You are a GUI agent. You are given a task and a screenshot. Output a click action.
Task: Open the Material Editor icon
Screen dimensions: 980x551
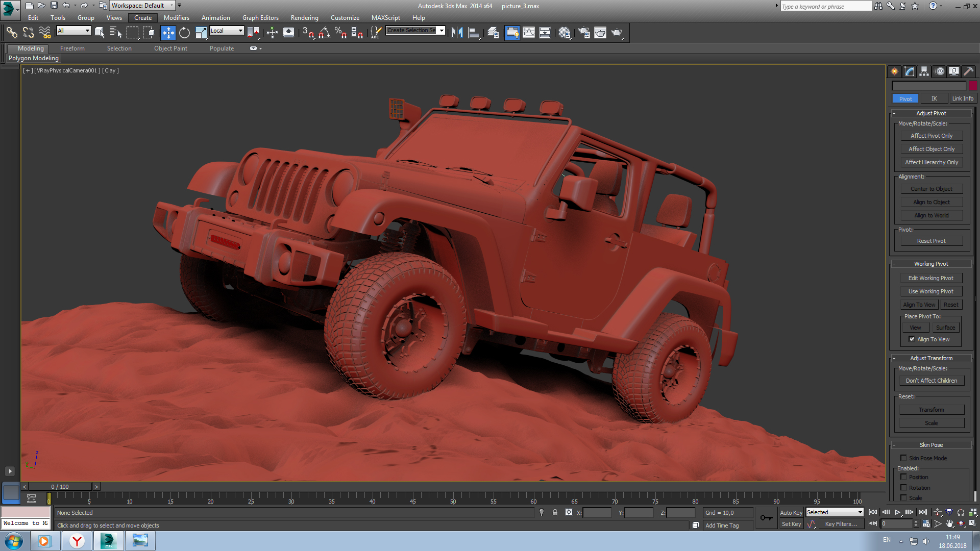pyautogui.click(x=565, y=33)
